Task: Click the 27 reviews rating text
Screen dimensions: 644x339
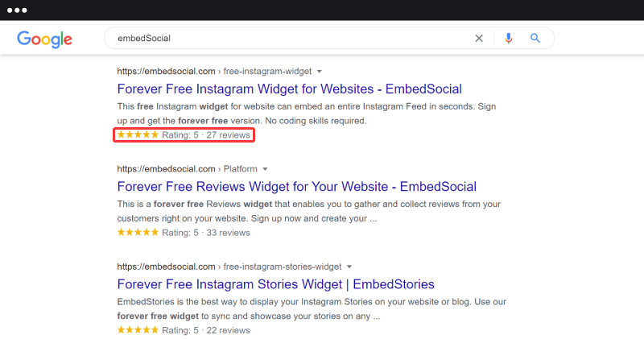Action: click(x=228, y=135)
